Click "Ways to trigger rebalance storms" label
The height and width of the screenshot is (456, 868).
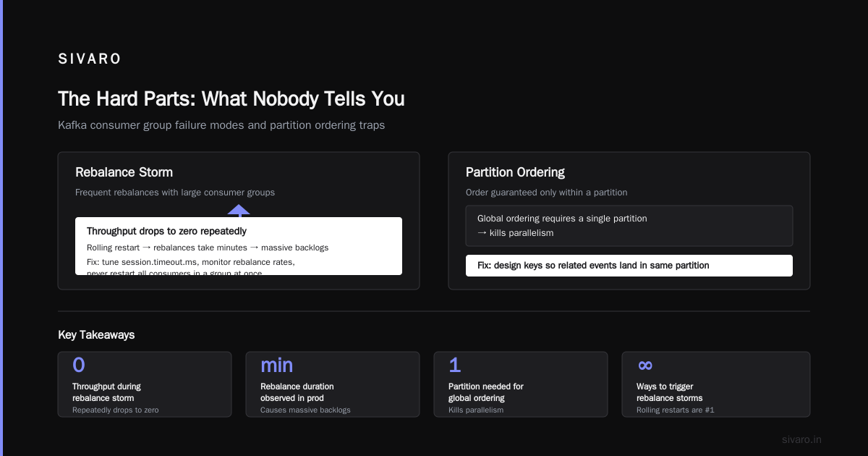coord(669,392)
